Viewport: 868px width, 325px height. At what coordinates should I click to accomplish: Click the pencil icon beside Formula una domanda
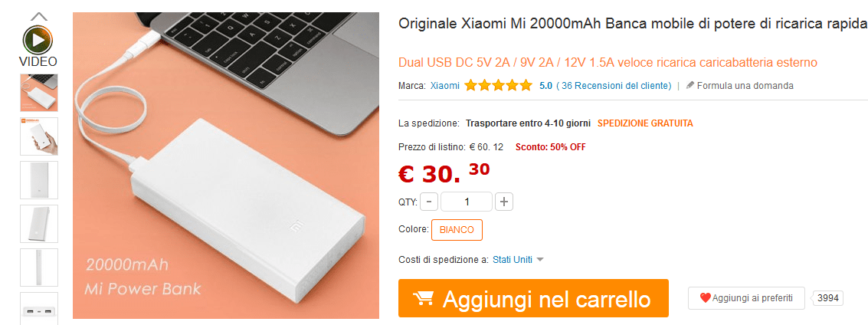coord(689,85)
